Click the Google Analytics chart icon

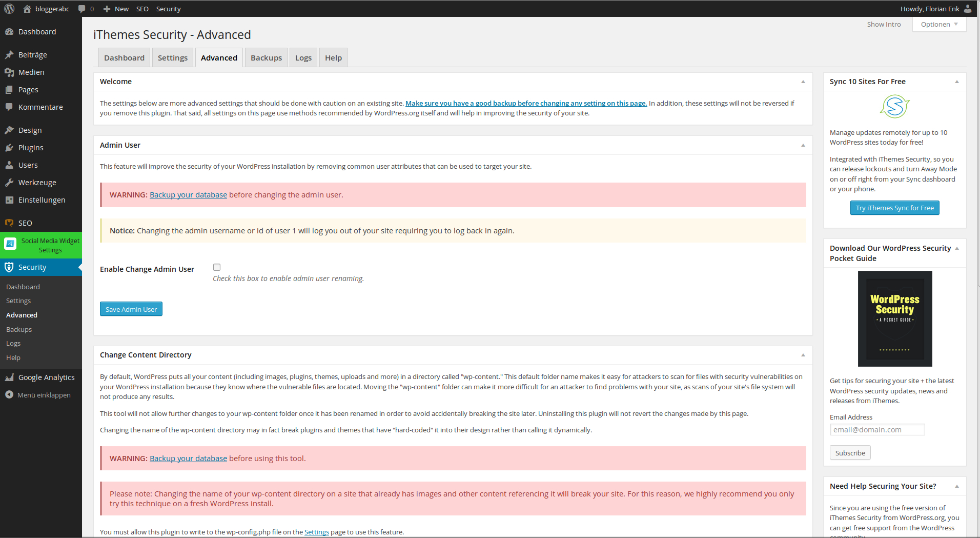(9, 377)
